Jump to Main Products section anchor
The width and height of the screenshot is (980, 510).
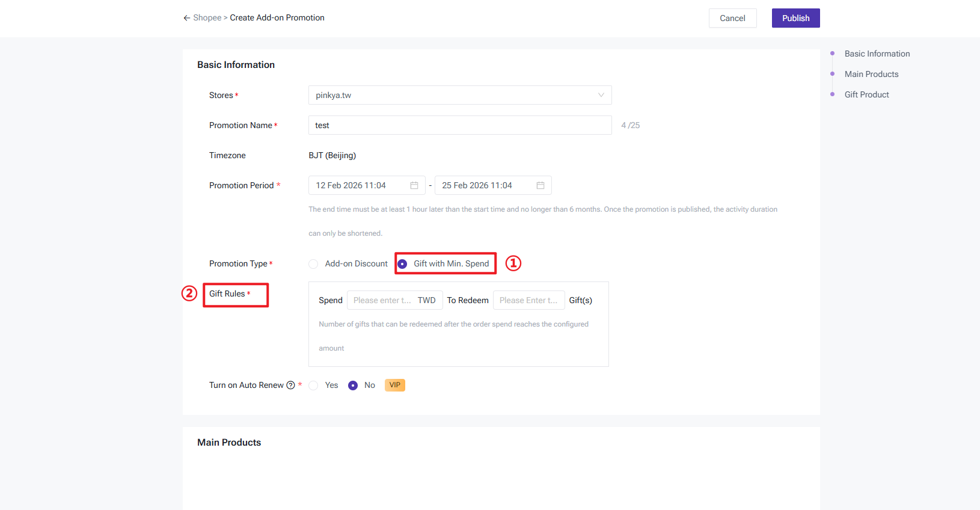(871, 74)
